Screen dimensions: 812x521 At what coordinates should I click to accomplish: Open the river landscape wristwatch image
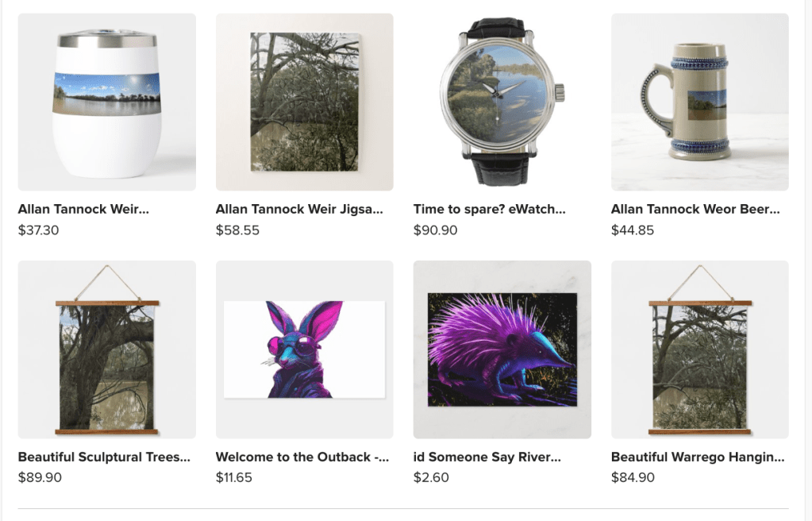pos(502,102)
